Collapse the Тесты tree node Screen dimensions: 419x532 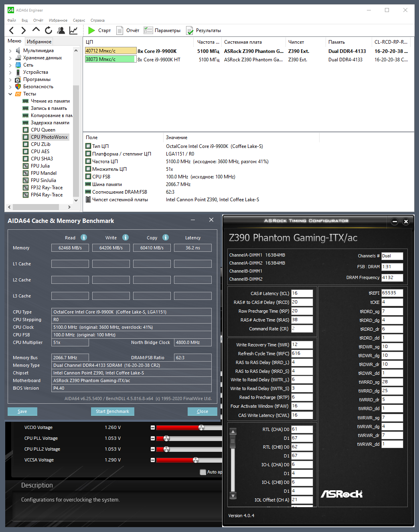(10, 94)
